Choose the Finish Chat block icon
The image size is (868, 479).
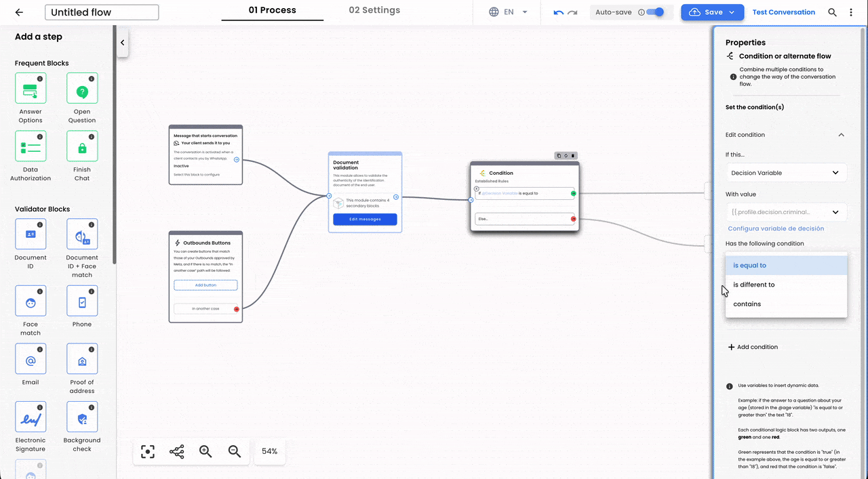coord(82,146)
